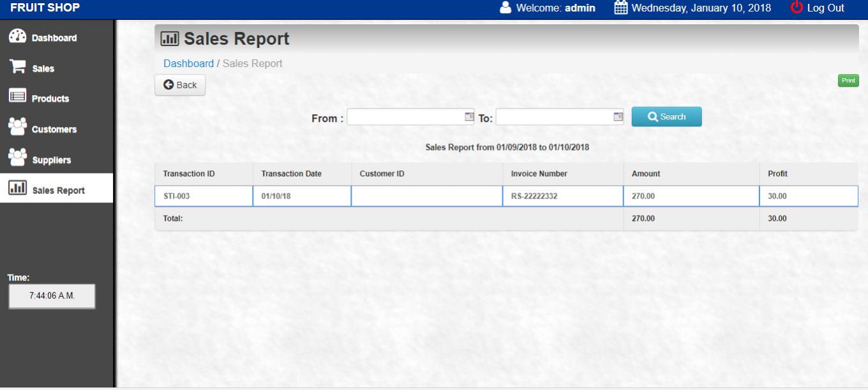Click the To date input field
Screen dimensions: 868x390
560,117
